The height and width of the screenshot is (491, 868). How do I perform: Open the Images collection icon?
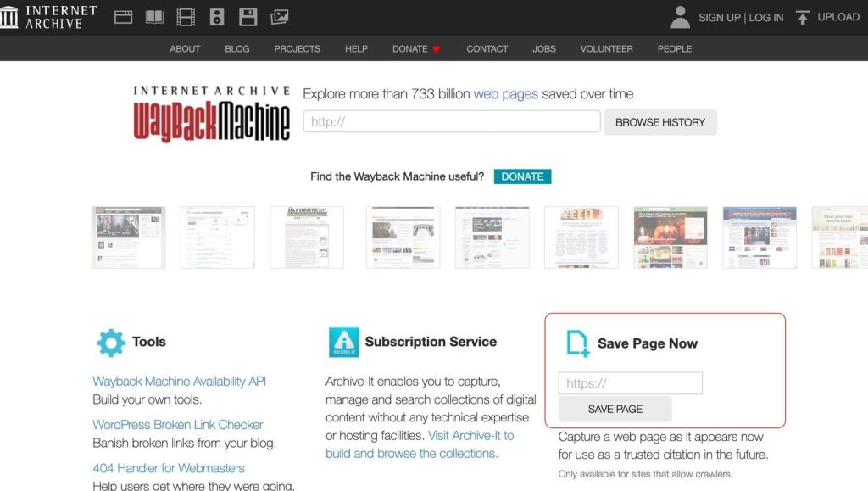pos(280,17)
